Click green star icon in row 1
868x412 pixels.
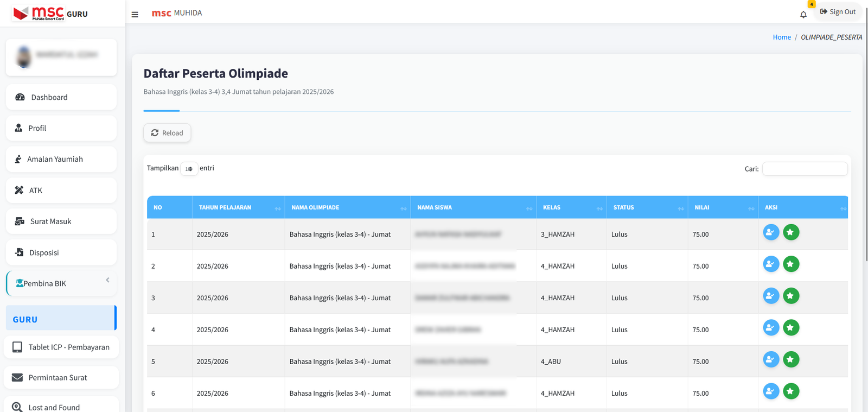[791, 232]
